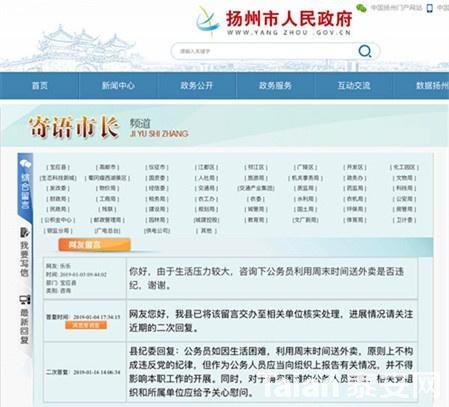Image resolution: width=449 pixels, height=407 pixels.
Task: Click the 机关事务局 department link
Action: pos(306,178)
